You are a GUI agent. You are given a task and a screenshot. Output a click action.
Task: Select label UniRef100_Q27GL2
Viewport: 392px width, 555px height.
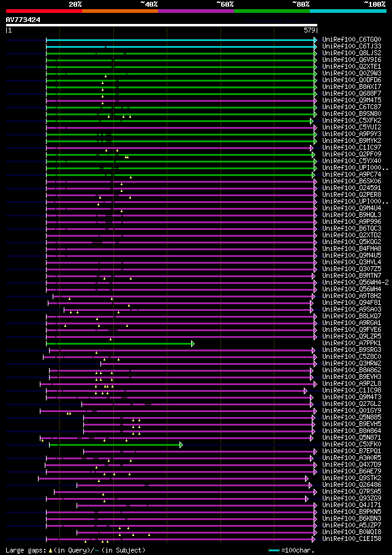352,404
